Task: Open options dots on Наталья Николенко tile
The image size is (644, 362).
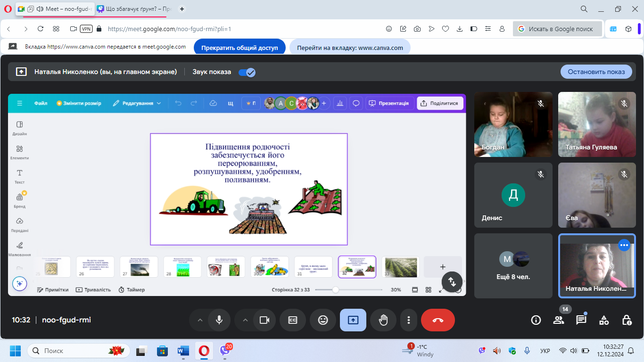Action: [x=624, y=245]
